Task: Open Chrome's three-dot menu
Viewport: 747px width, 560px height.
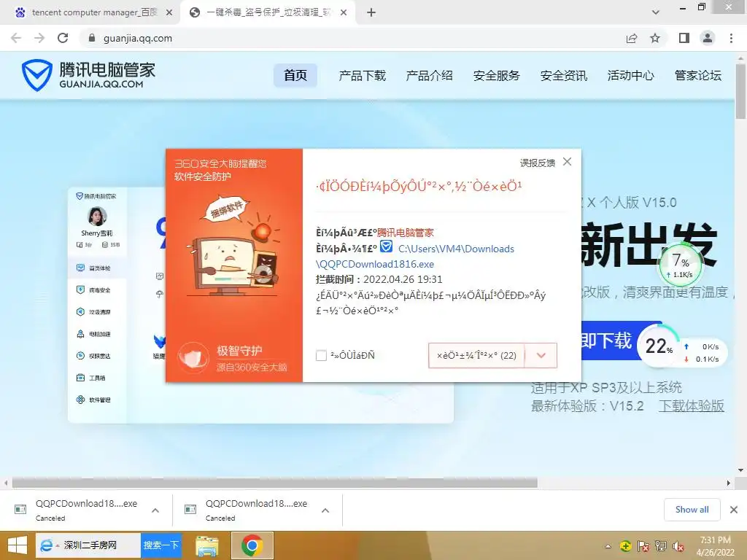Action: (731, 38)
